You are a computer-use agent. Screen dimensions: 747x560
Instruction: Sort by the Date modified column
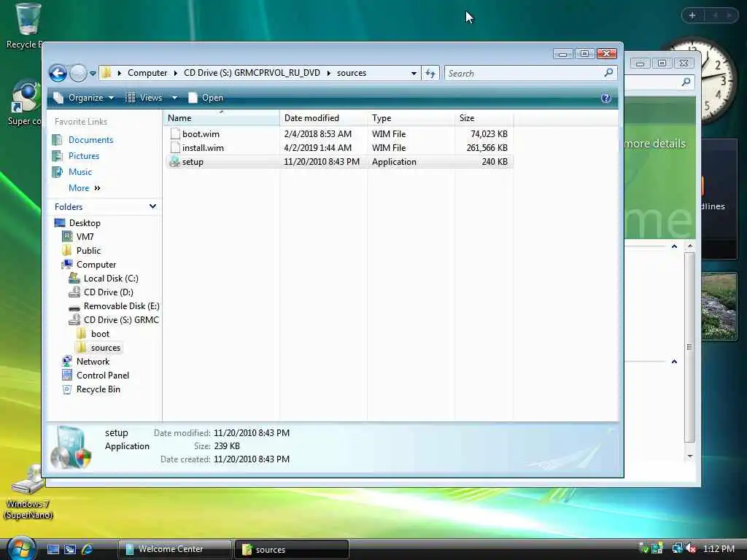pyautogui.click(x=323, y=117)
